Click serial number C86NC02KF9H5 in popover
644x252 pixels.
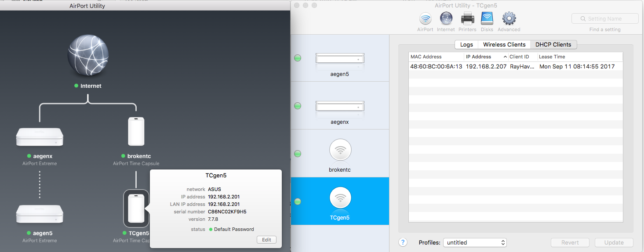[x=227, y=212]
